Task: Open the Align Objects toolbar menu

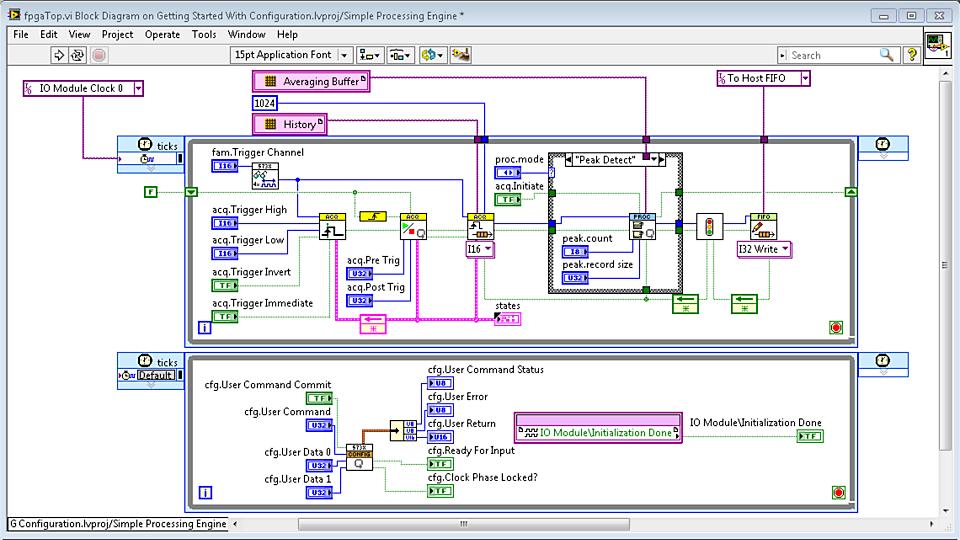Action: point(369,55)
